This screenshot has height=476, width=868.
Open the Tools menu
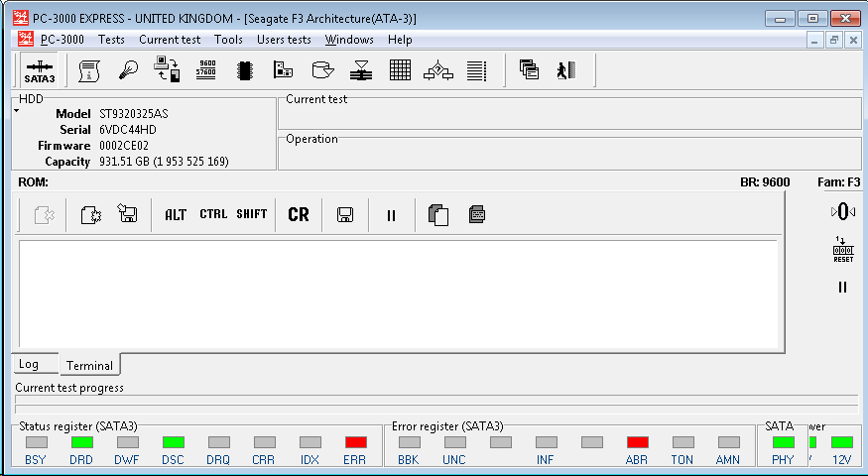point(228,40)
